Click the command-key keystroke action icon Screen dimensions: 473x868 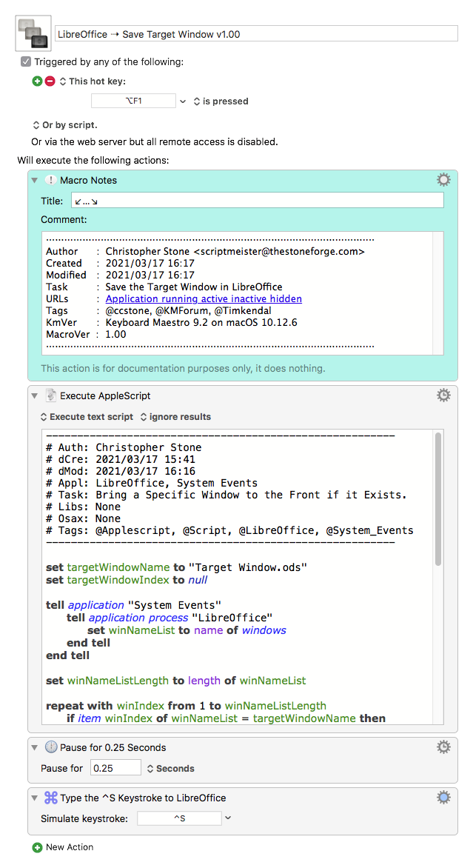[x=51, y=797]
